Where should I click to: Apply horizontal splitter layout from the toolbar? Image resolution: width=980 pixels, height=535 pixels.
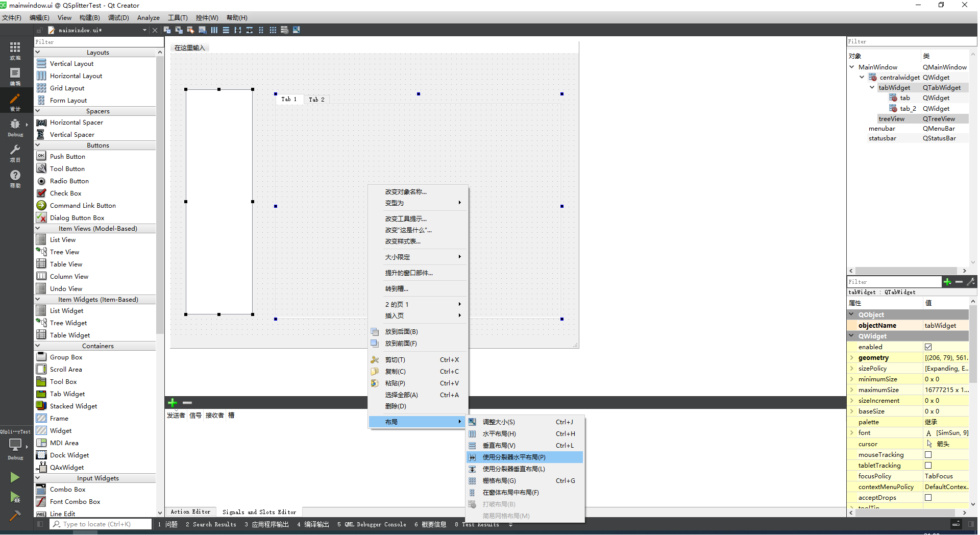coord(238,30)
